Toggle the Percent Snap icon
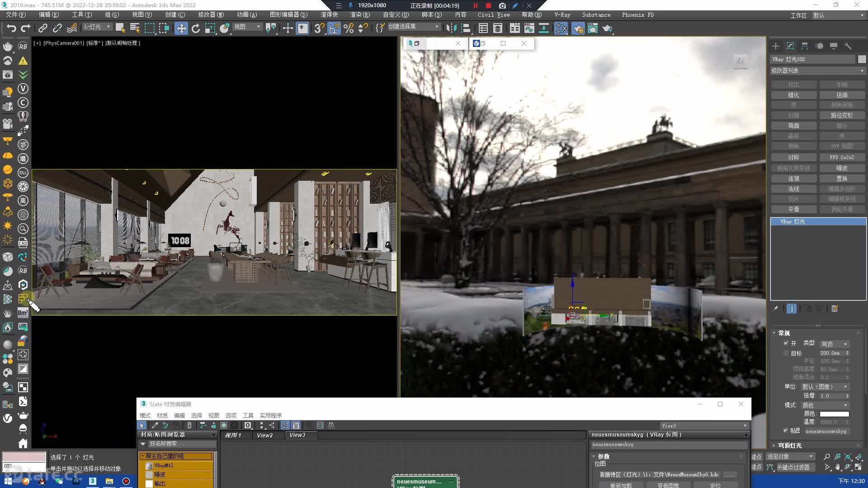This screenshot has width=868, height=488. pyautogui.click(x=349, y=28)
